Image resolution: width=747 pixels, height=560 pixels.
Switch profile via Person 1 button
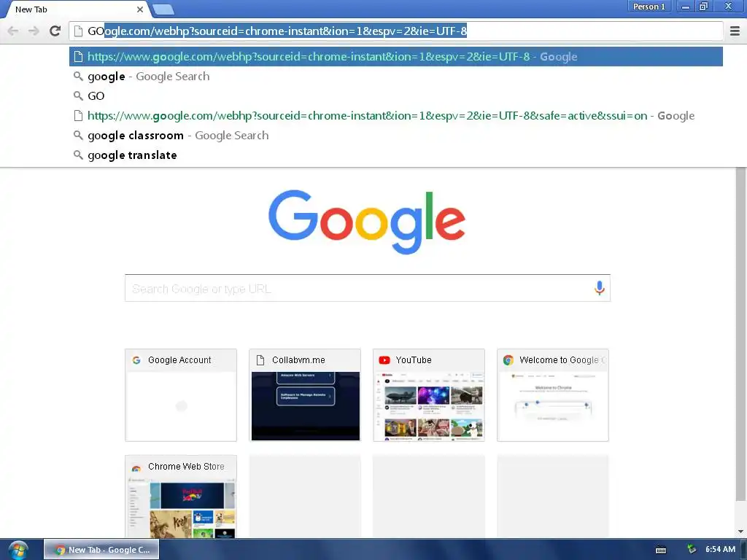coord(649,7)
